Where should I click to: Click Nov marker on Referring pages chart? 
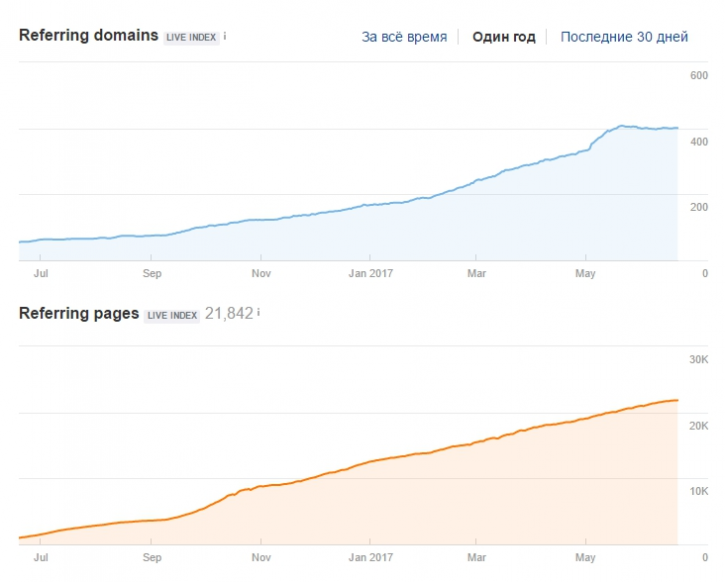tap(261, 557)
